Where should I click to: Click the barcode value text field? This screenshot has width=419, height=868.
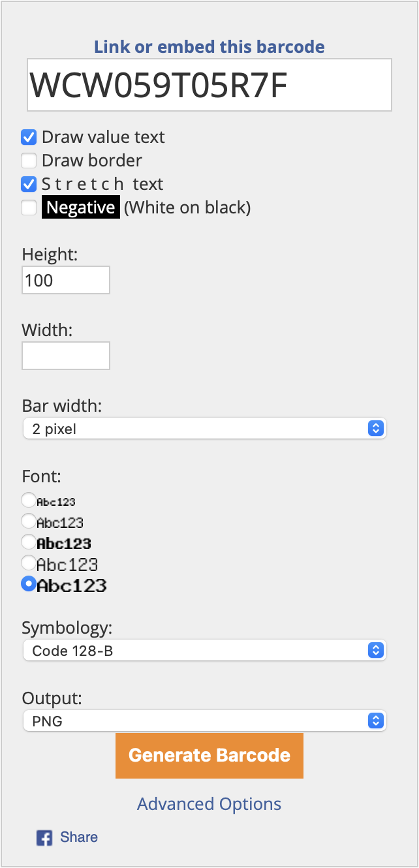209,85
